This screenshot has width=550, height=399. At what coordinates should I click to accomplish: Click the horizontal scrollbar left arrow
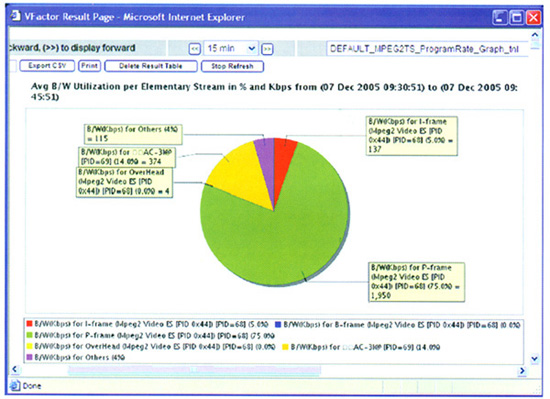pyautogui.click(x=15, y=369)
